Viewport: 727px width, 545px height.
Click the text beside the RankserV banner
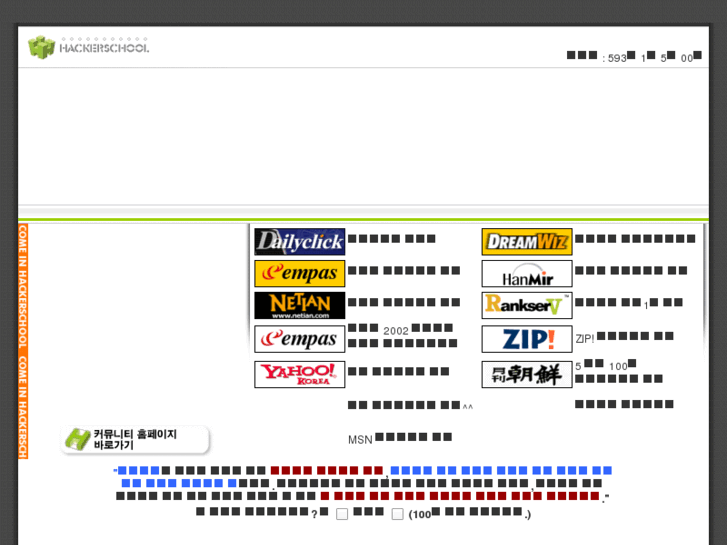click(629, 303)
